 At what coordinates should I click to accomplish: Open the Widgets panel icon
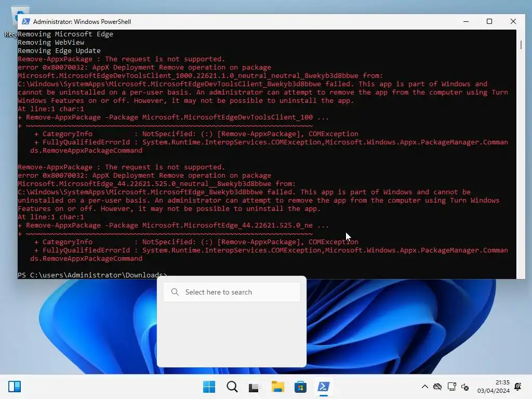click(x=15, y=387)
